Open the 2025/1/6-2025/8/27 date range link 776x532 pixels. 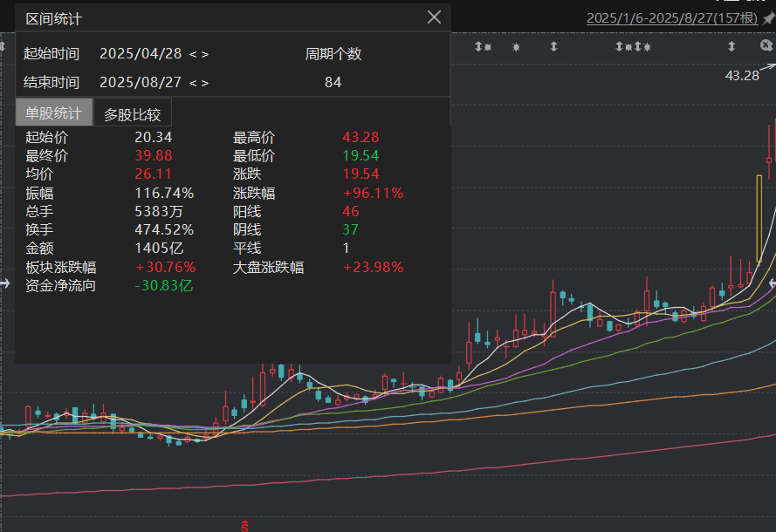(x=672, y=18)
